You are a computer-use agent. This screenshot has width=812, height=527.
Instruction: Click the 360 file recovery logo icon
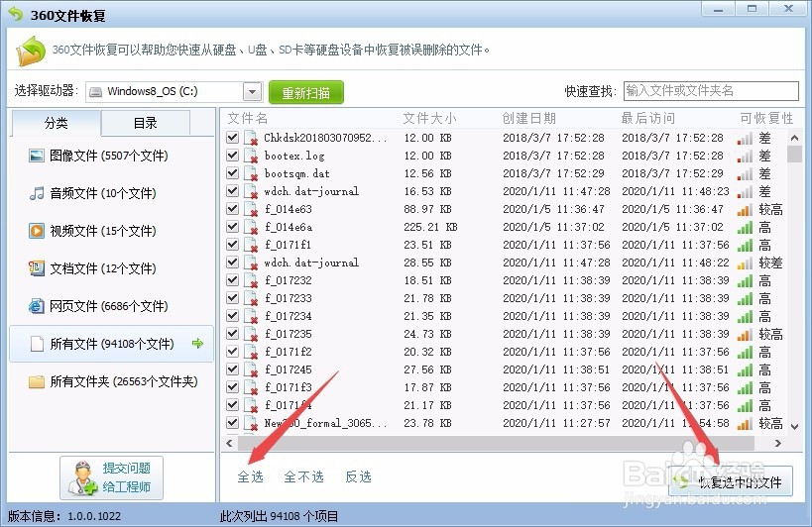[x=30, y=51]
